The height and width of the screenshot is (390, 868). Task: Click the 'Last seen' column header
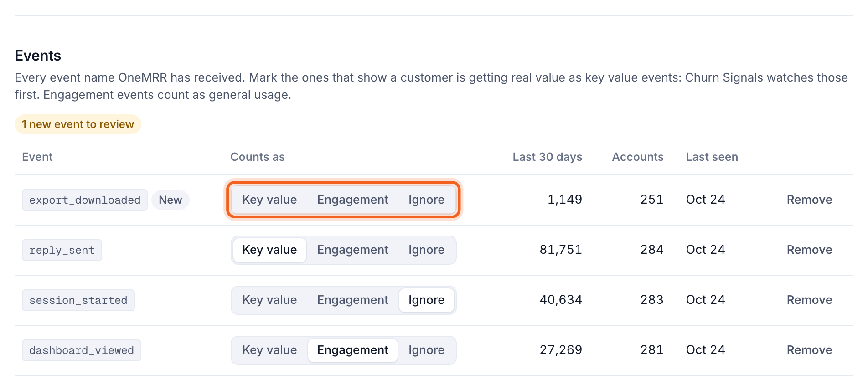pyautogui.click(x=712, y=157)
